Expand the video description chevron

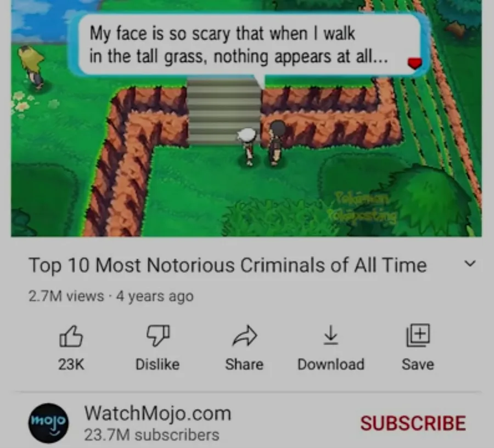coord(470,264)
